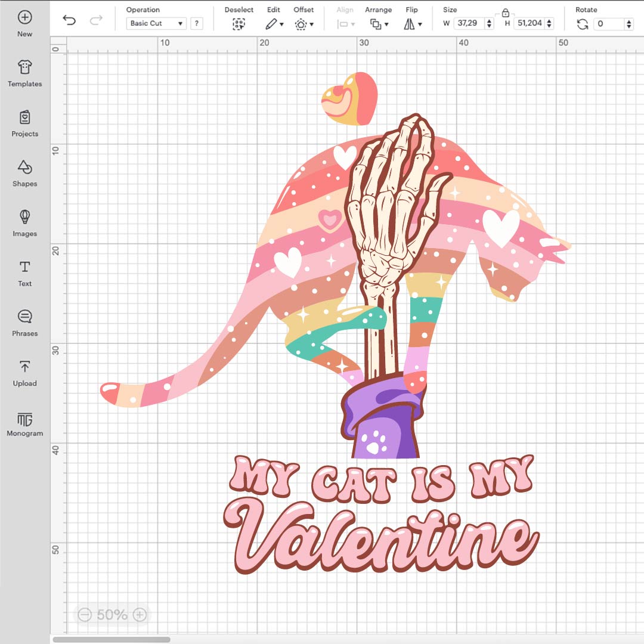Adjust the Height stepper arrows
This screenshot has height=644, width=644.
(549, 23)
